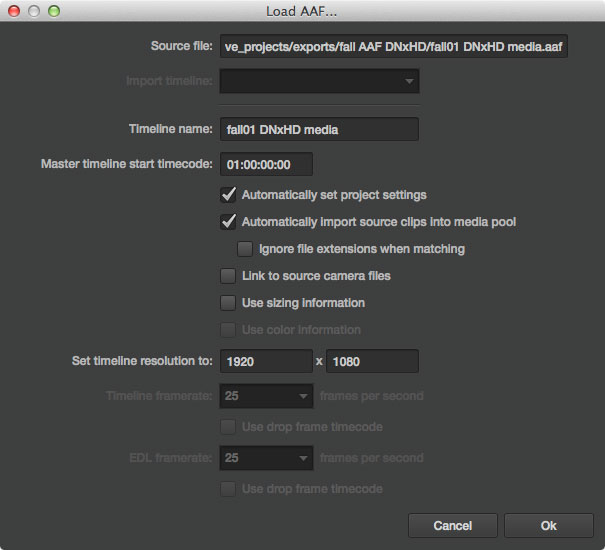Click the timeline resolution height field 1080

click(372, 361)
